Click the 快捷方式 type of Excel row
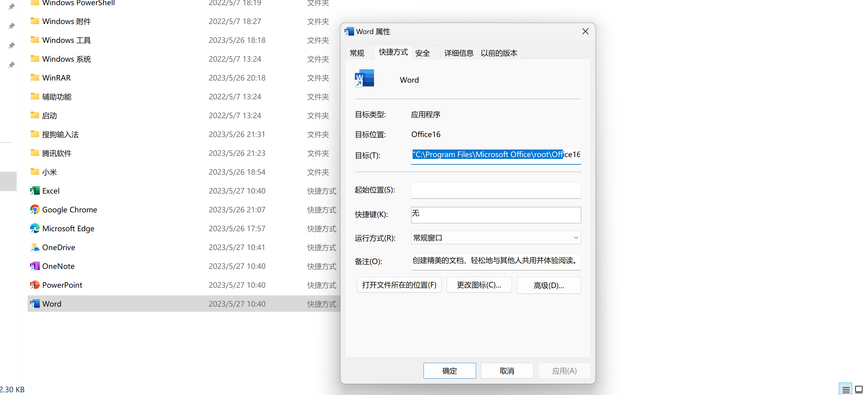The image size is (868, 395). (321, 191)
